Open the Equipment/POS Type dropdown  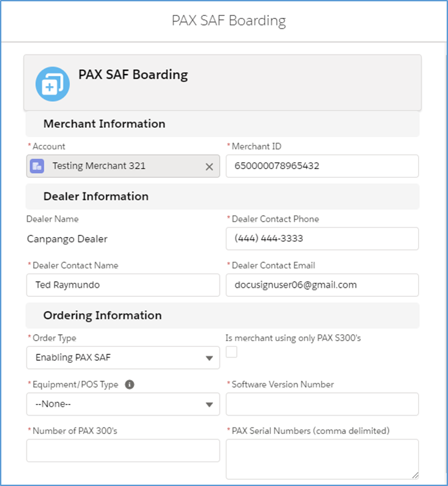click(123, 404)
